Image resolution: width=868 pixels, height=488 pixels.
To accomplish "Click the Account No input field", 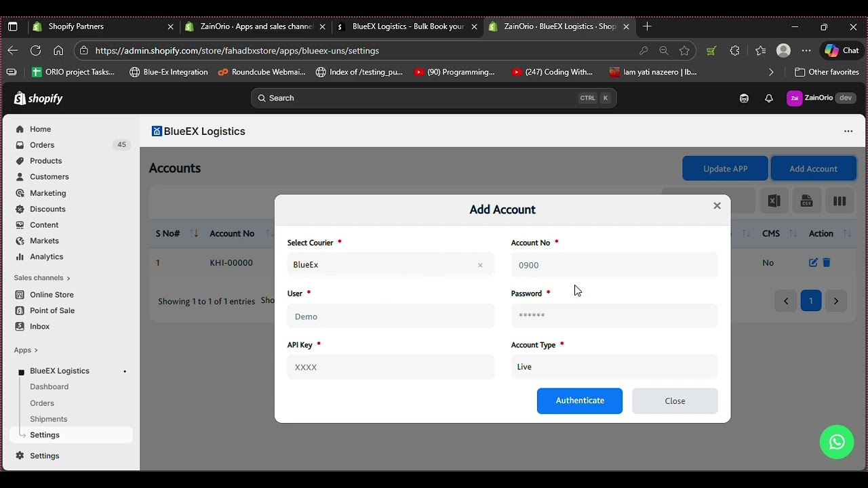I will coord(614,265).
